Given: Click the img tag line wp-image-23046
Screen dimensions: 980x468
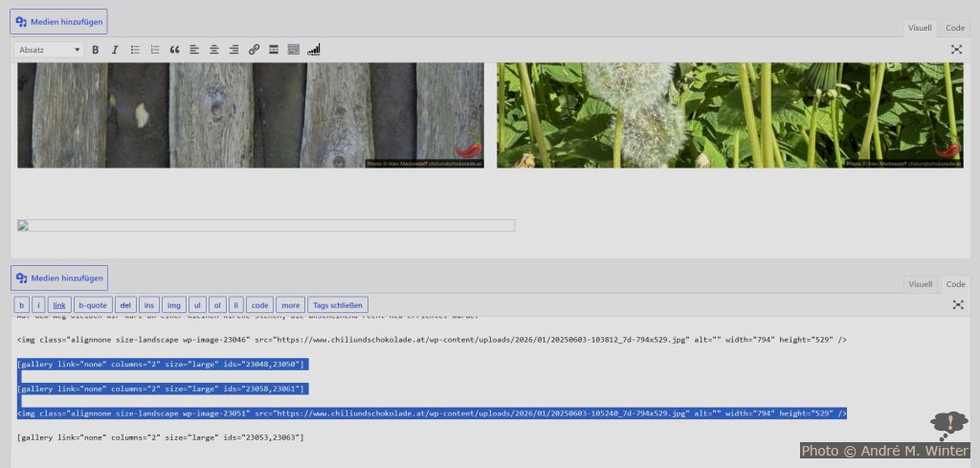Looking at the screenshot, I should [432, 340].
